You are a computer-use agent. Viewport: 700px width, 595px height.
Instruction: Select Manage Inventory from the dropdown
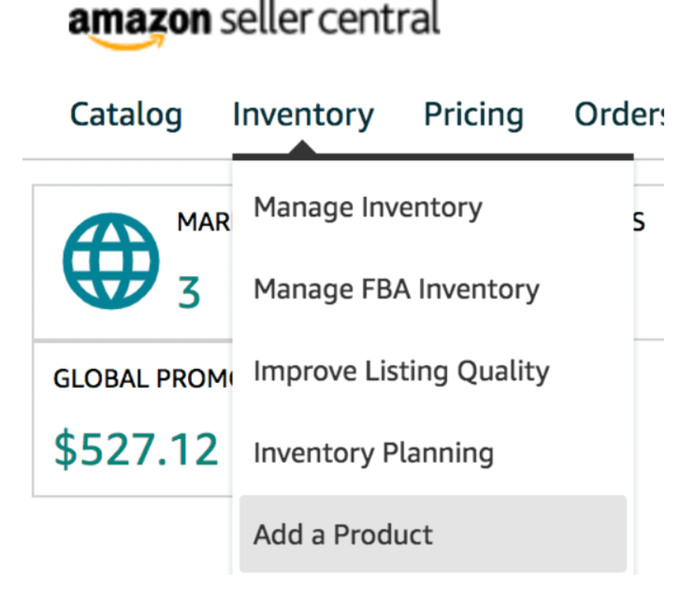click(368, 207)
